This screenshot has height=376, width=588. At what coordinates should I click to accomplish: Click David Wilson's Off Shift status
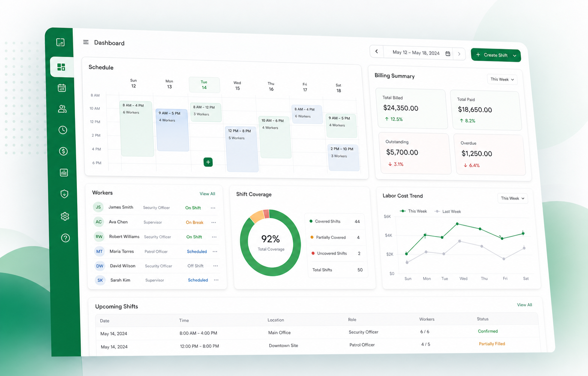coord(195,266)
